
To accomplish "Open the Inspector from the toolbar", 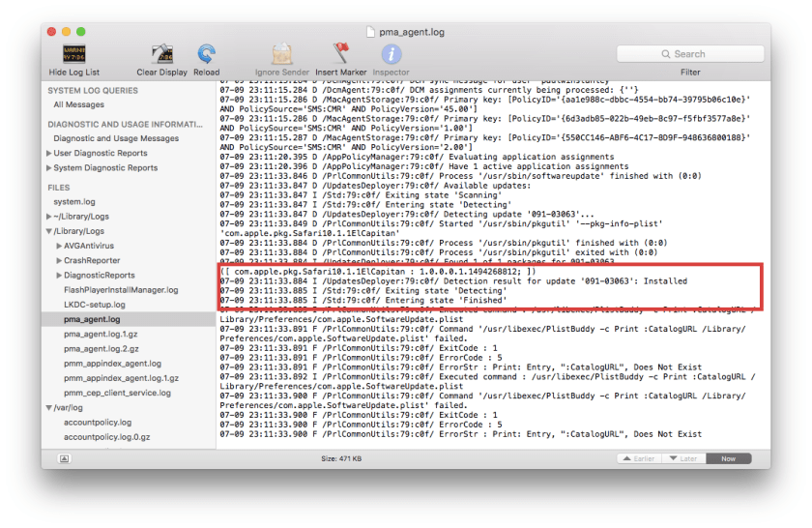I will (x=391, y=54).
